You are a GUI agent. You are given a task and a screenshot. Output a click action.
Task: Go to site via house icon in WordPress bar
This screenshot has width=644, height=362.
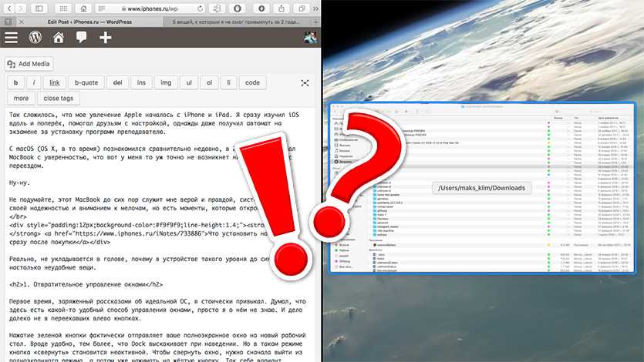click(59, 38)
